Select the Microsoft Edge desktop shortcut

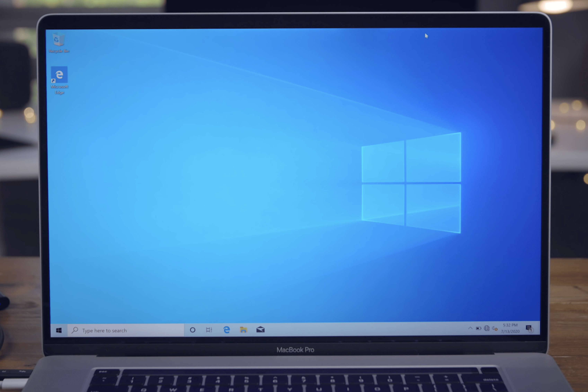coord(59,81)
